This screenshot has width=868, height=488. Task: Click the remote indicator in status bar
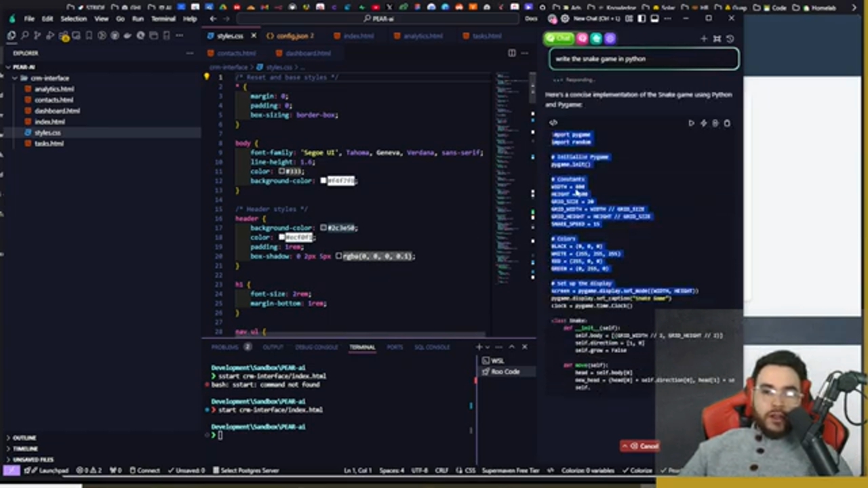[11, 470]
